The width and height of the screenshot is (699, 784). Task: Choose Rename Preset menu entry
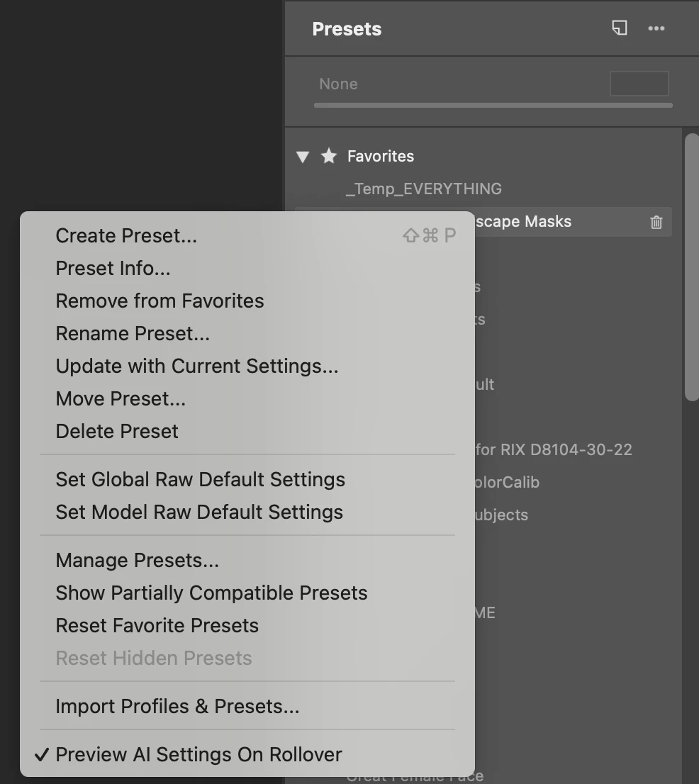pyautogui.click(x=133, y=333)
